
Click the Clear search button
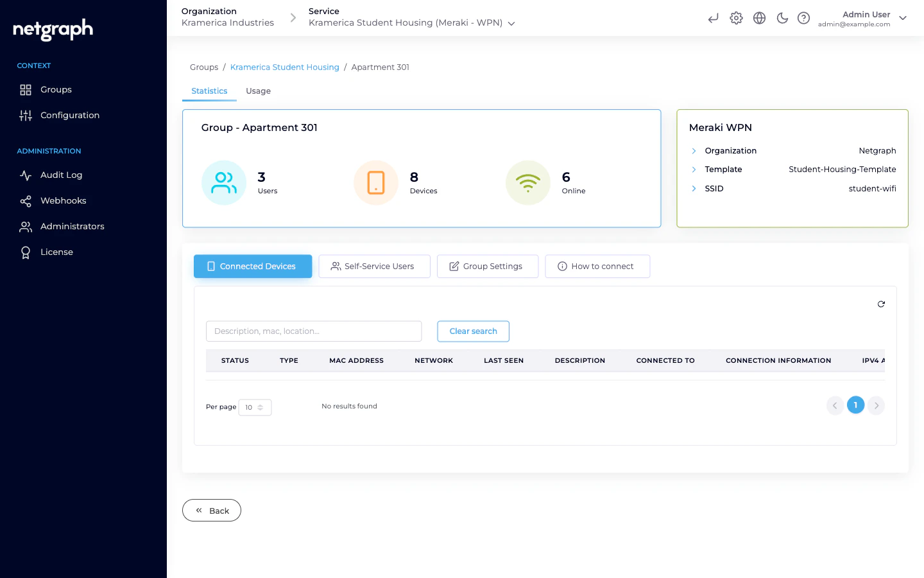pos(473,331)
